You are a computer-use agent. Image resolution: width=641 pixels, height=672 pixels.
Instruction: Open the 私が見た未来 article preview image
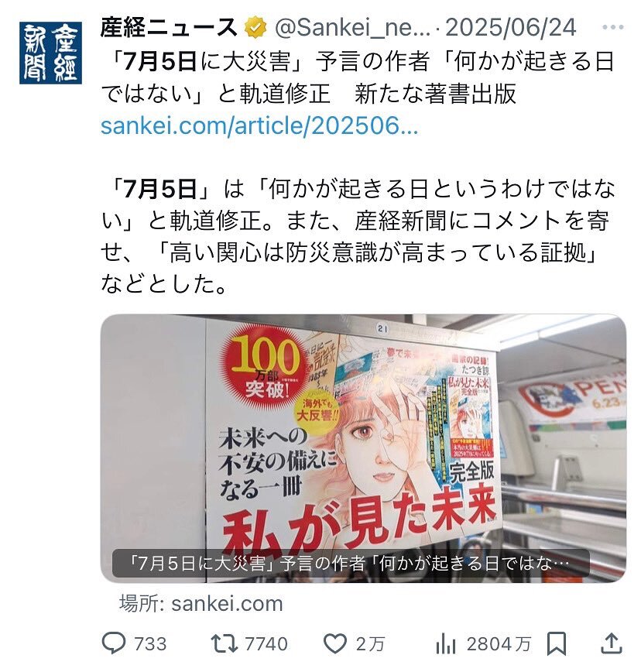363,448
